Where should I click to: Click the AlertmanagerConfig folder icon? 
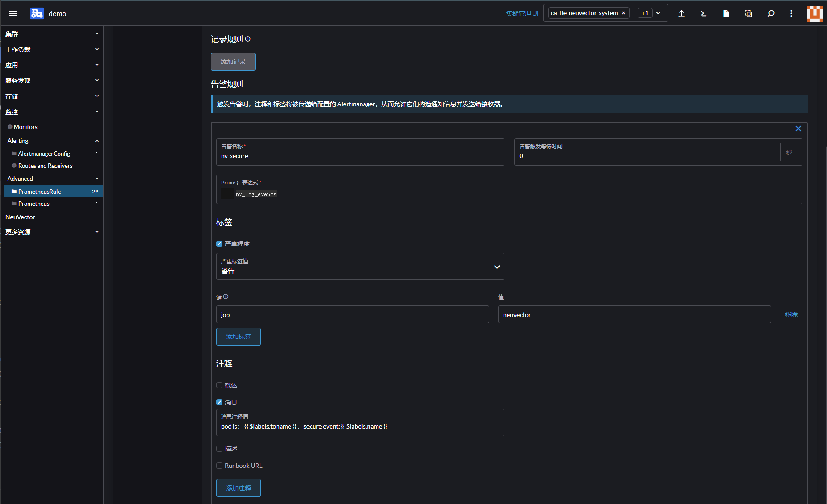pyautogui.click(x=14, y=154)
